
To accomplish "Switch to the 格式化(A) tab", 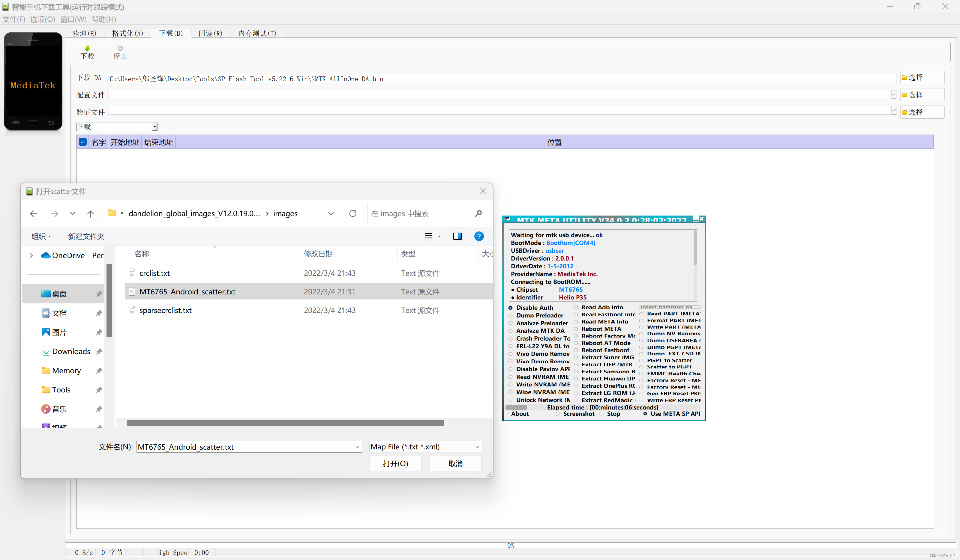I will tap(127, 34).
